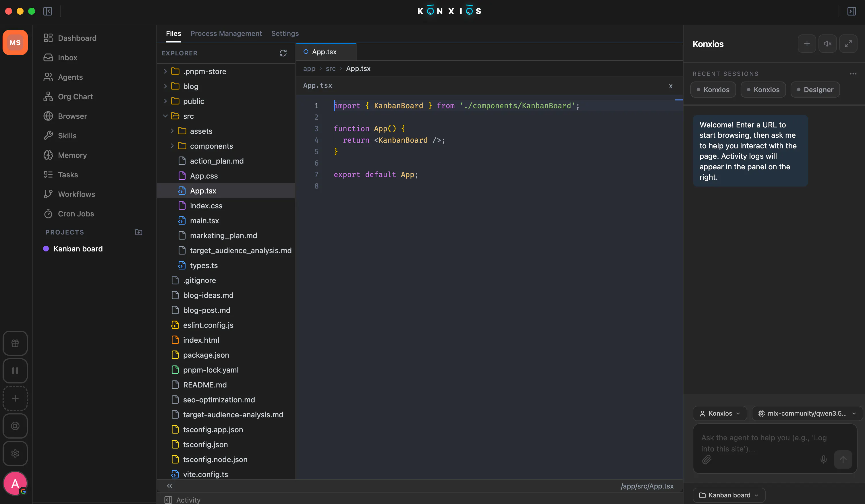Image resolution: width=865 pixels, height=504 pixels.
Task: Open the Kanban board project dropdown
Action: 729,495
